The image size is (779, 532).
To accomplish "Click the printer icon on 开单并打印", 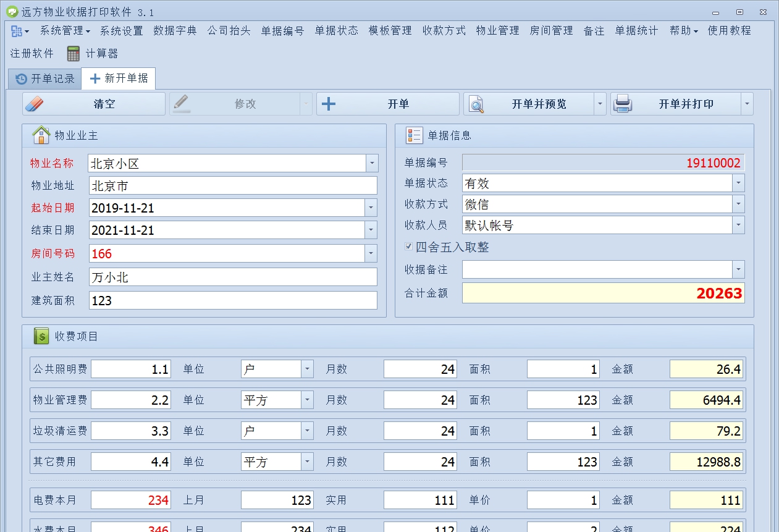I will pos(623,104).
